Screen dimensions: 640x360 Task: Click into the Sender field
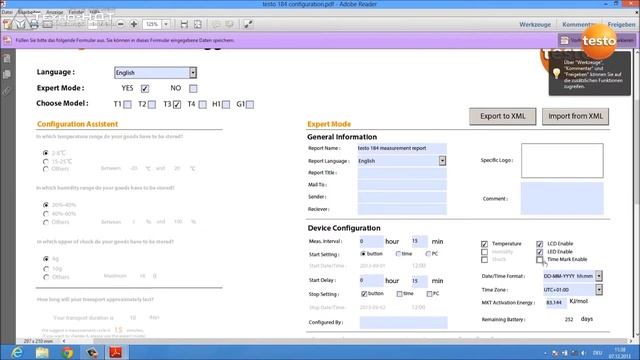pos(402,197)
